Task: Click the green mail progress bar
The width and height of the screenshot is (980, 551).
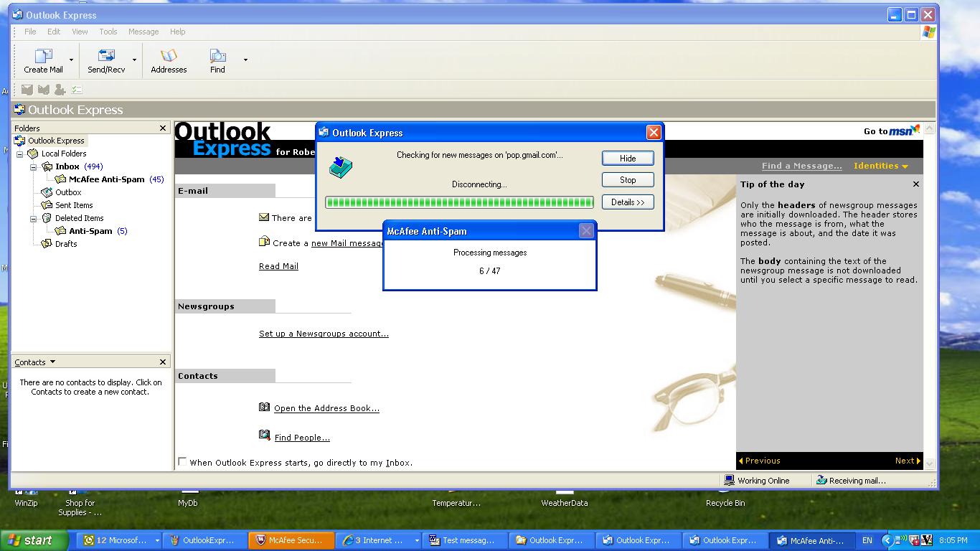Action: 459,202
